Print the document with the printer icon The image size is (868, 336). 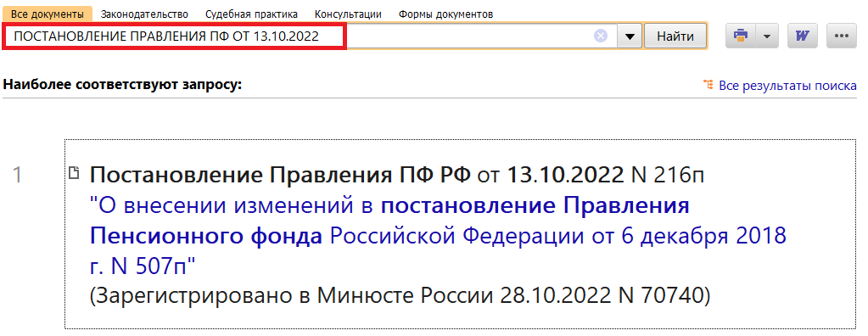[740, 36]
